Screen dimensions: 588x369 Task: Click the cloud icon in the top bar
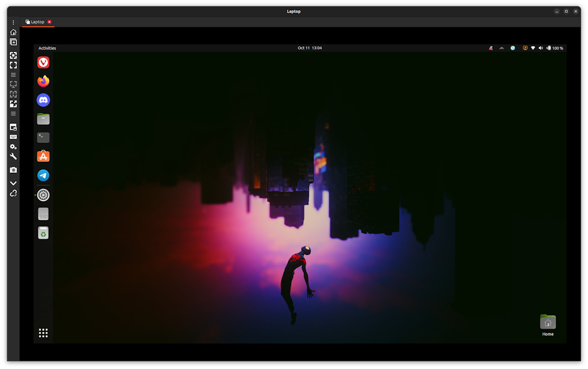tap(502, 48)
